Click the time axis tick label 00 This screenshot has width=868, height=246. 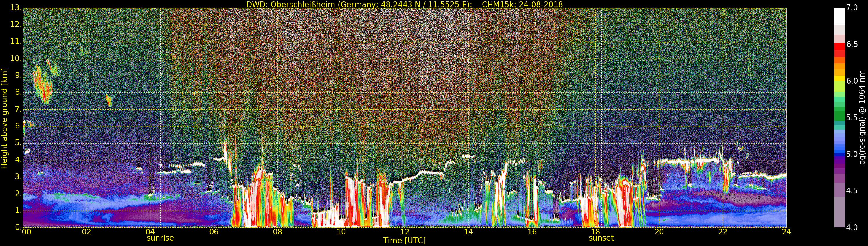tap(26, 232)
